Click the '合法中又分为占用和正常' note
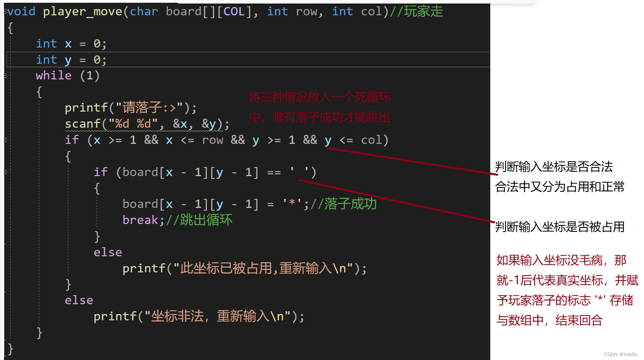 560,187
